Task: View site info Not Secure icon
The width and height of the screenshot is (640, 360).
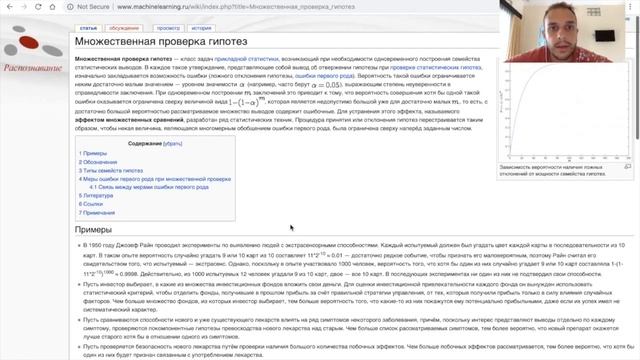Action: (x=70, y=7)
